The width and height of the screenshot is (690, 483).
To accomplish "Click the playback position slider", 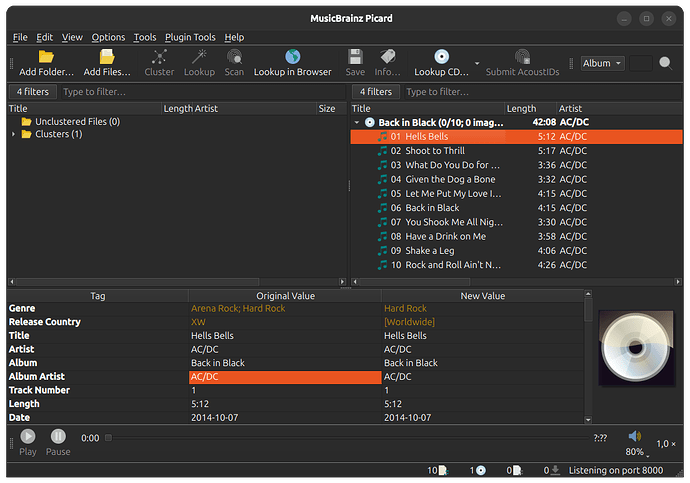I will pos(345,437).
